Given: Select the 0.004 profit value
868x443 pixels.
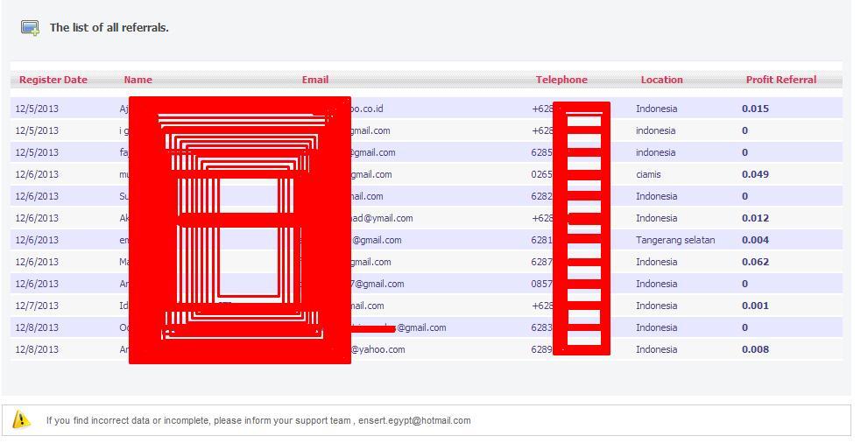Looking at the screenshot, I should pos(755,240).
